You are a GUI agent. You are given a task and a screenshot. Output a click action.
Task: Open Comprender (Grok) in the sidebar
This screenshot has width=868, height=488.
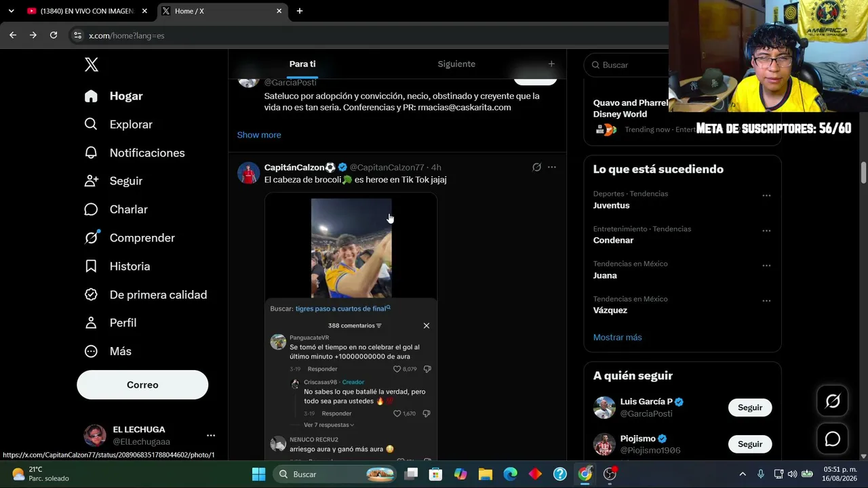click(130, 238)
